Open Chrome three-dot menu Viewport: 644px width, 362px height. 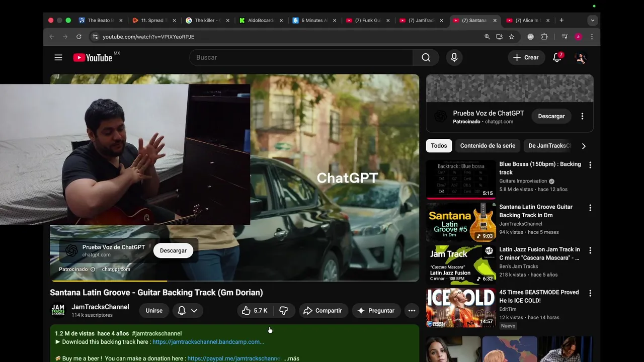[x=592, y=37]
